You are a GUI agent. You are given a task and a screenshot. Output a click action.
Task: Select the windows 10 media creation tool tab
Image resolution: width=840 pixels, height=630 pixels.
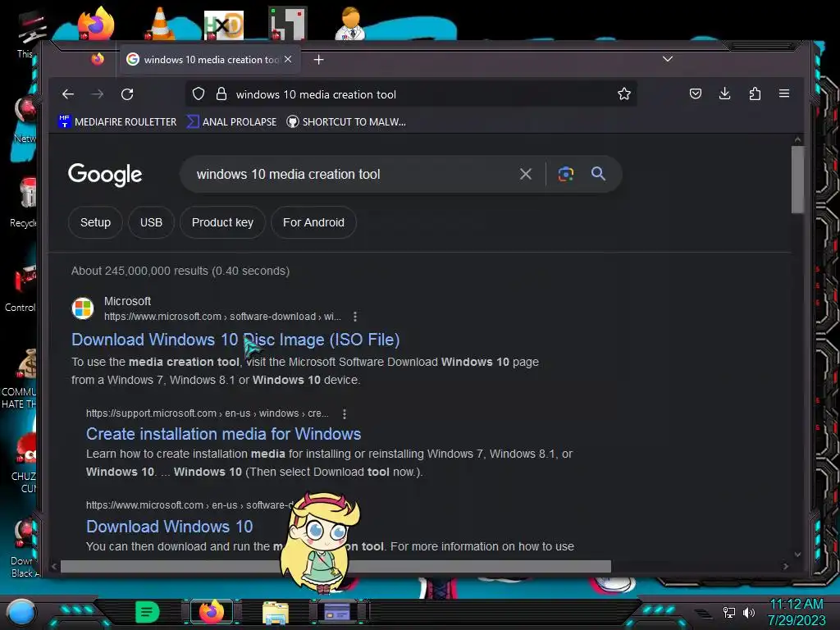click(209, 59)
